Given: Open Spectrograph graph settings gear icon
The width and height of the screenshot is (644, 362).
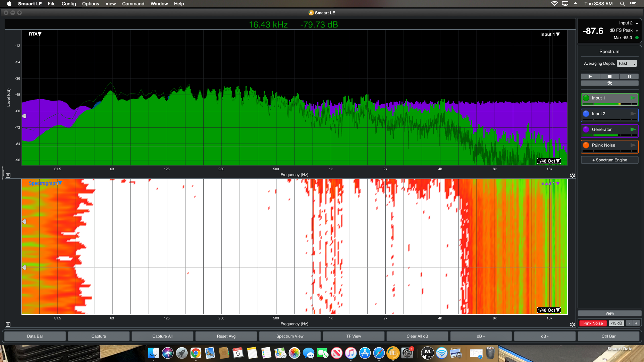Looking at the screenshot, I should tap(573, 324).
